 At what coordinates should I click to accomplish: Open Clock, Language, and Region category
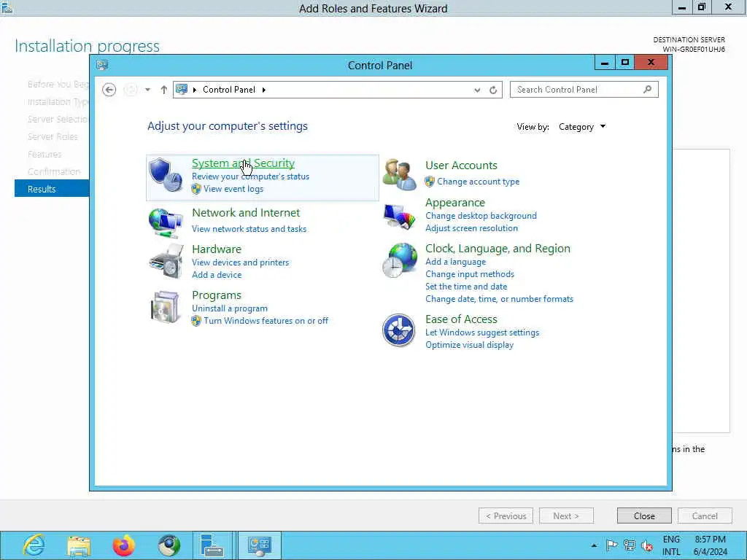(498, 248)
